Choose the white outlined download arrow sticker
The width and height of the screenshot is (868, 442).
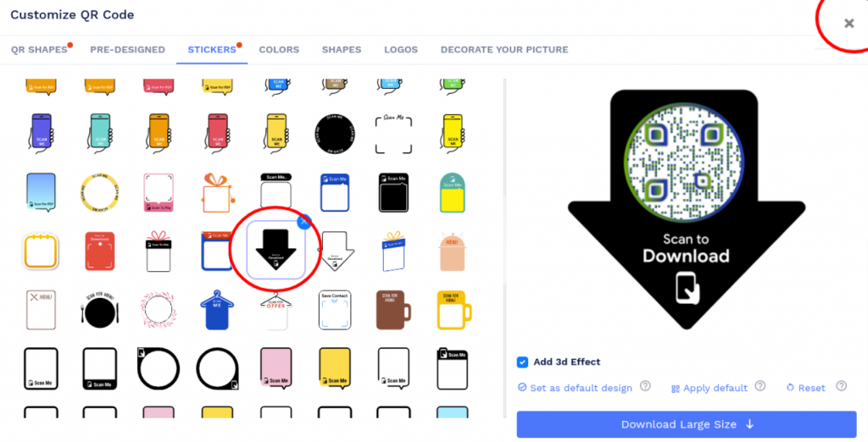tap(336, 251)
